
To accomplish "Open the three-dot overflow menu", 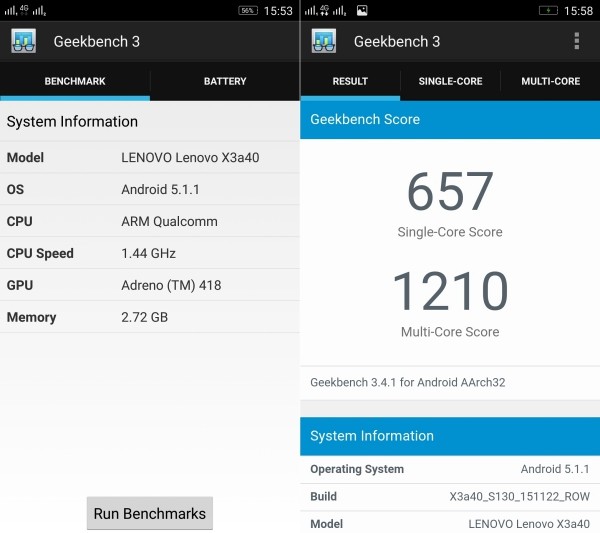I will tap(577, 41).
